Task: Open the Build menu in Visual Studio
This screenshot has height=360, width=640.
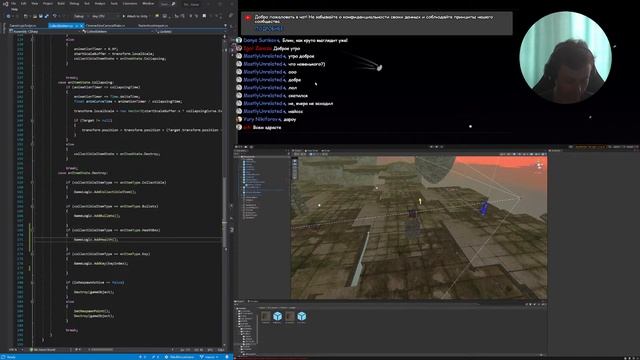Action: click(61, 3)
